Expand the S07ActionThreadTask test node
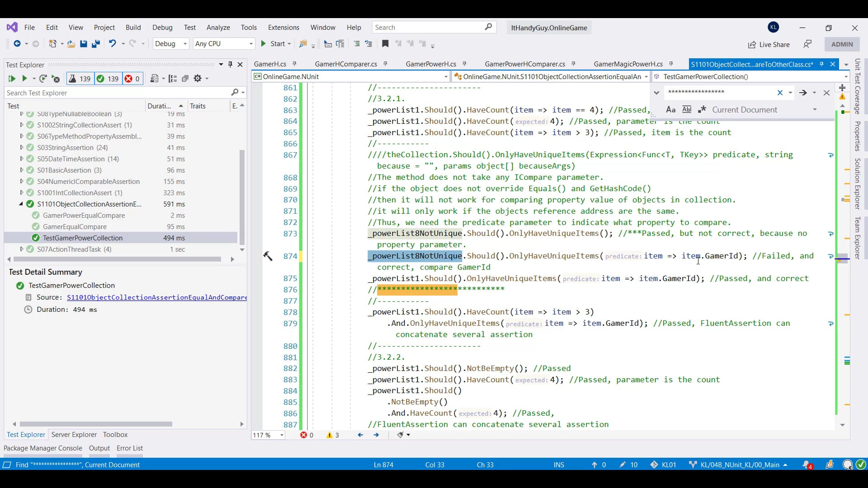This screenshot has width=868, height=488. 21,249
